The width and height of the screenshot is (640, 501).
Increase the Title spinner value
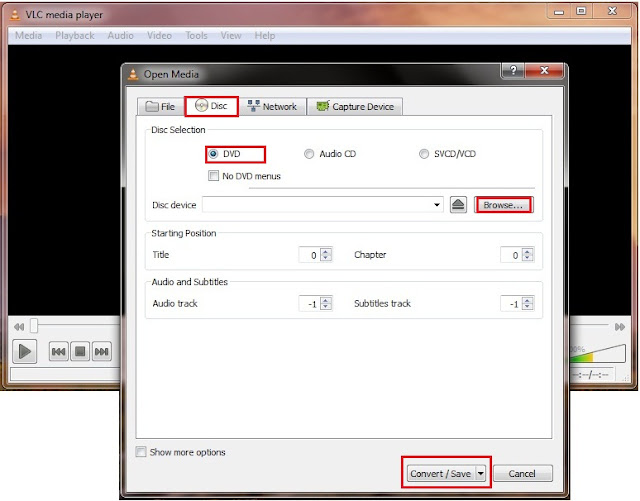pyautogui.click(x=326, y=251)
